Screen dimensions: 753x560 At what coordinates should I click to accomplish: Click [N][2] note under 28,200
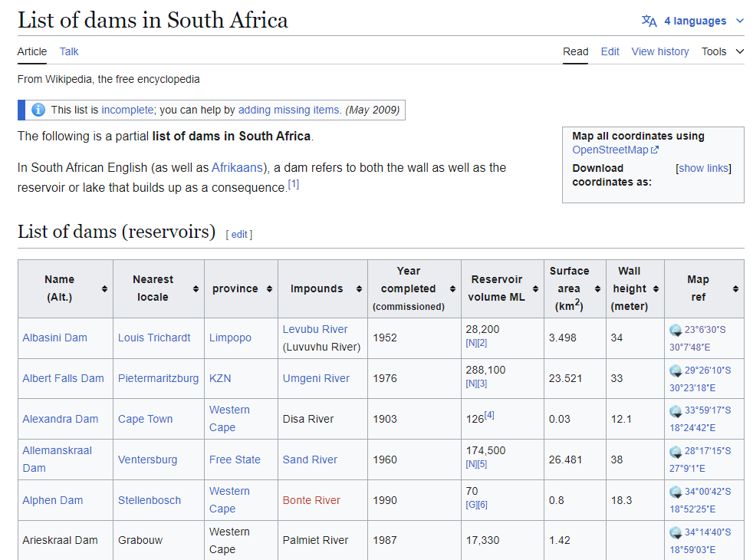pos(476,343)
